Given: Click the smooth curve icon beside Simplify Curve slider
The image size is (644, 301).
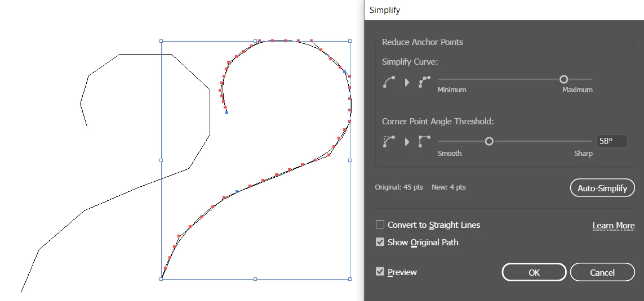Looking at the screenshot, I should point(389,82).
